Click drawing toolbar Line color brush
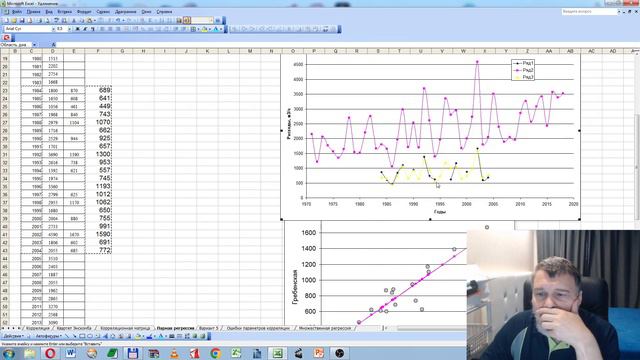 point(149,336)
